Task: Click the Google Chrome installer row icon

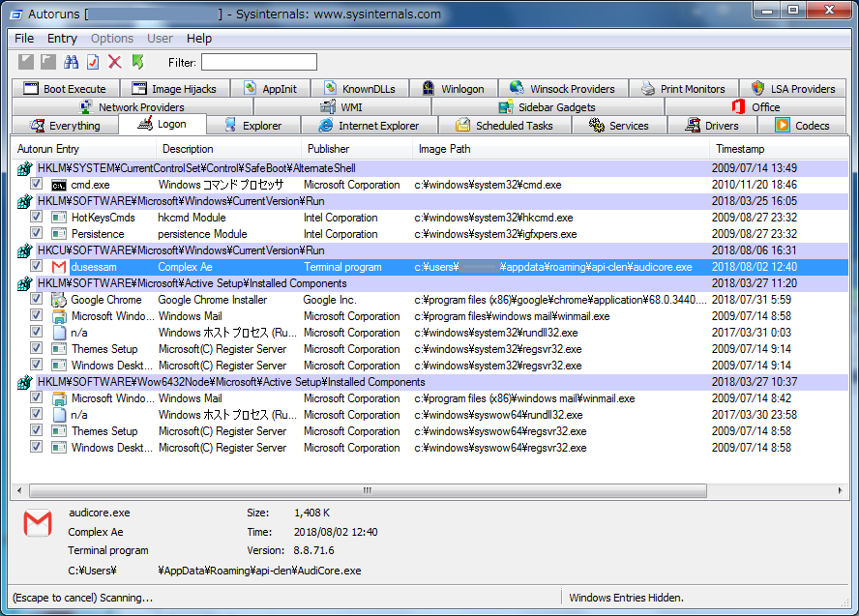Action: click(x=59, y=300)
